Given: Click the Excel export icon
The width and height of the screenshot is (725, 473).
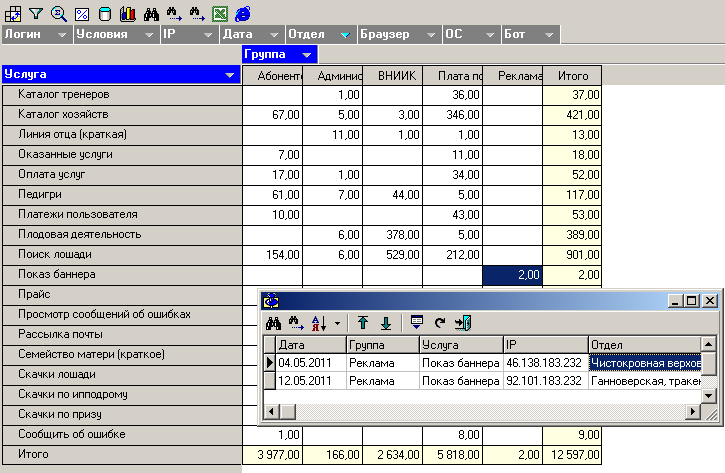Looking at the screenshot, I should click(x=220, y=14).
